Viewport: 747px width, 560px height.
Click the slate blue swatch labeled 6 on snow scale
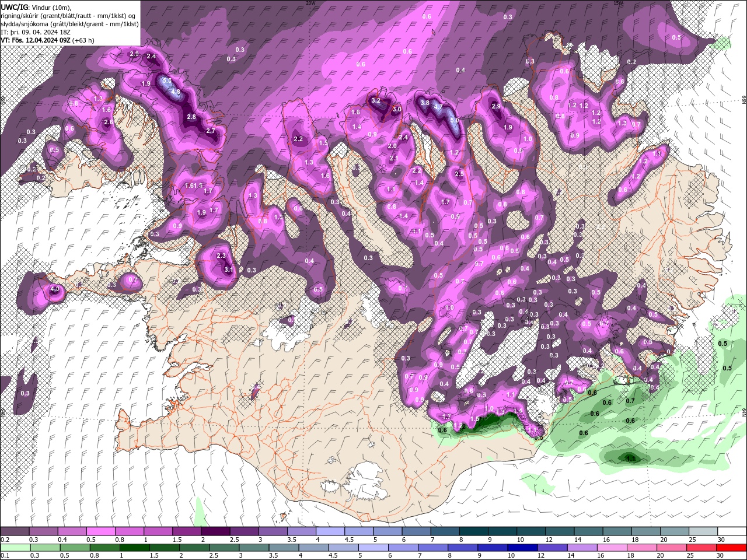(x=416, y=531)
